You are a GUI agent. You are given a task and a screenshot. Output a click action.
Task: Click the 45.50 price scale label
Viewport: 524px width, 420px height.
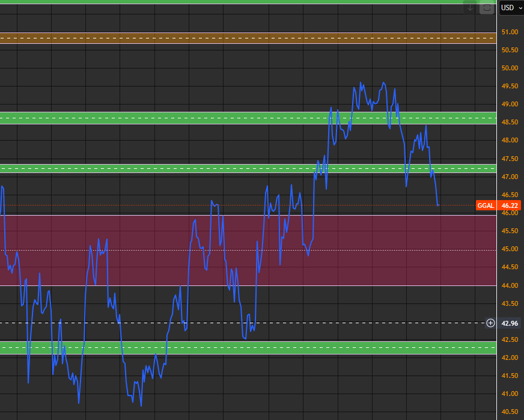(x=510, y=231)
